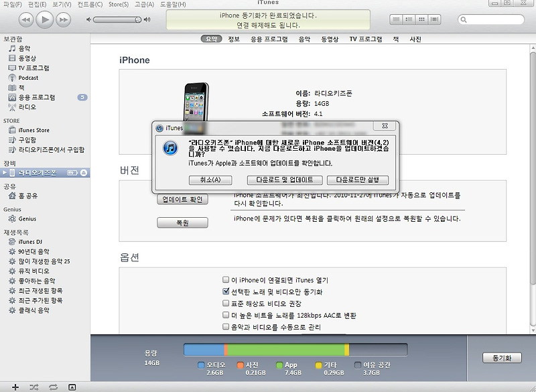This screenshot has height=392, width=536.
Task: Enable 음악과 비디오를 수동으로 관리 checkbox
Action: pos(226,327)
